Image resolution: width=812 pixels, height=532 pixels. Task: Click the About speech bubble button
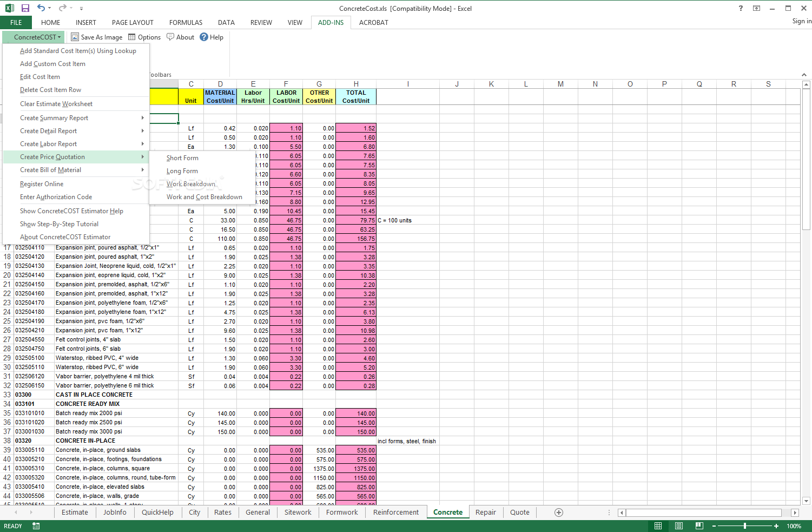click(181, 37)
